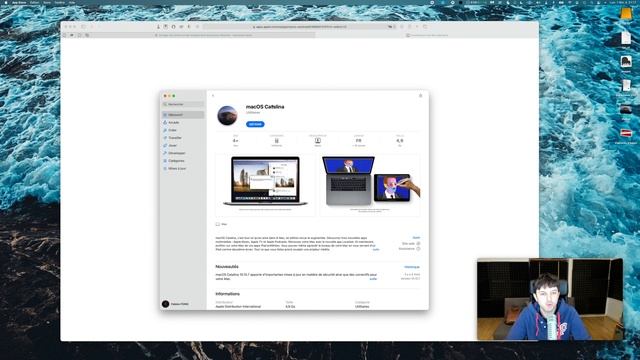Open the App Store menu in the menu bar
The image size is (640, 360).
[19, 2]
